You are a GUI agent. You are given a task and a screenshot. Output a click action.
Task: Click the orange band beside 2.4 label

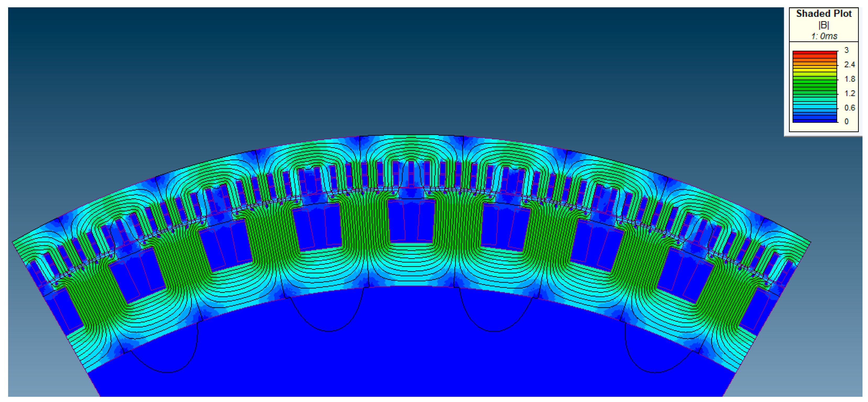(x=814, y=64)
